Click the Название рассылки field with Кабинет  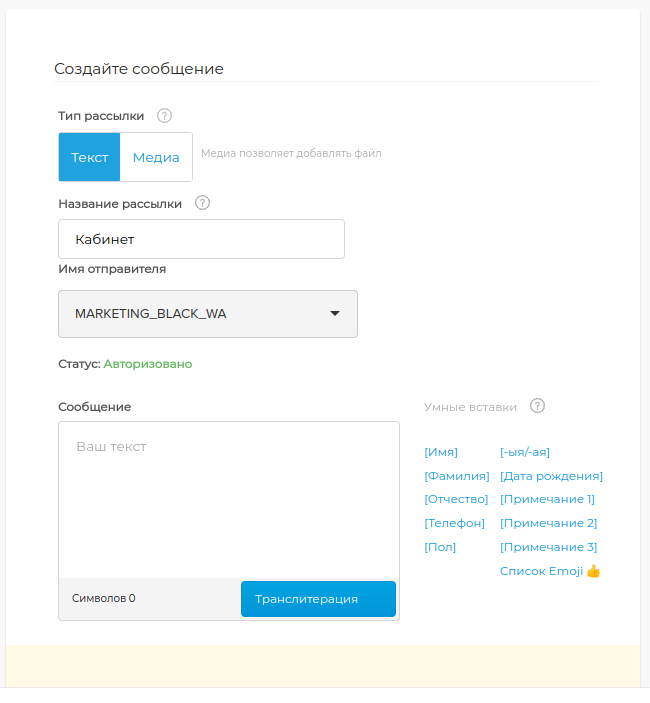click(201, 239)
